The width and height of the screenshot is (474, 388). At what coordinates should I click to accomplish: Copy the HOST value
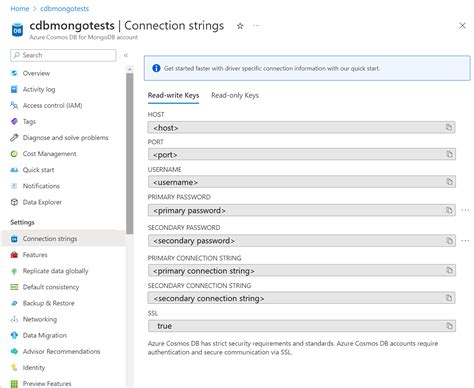(x=449, y=127)
